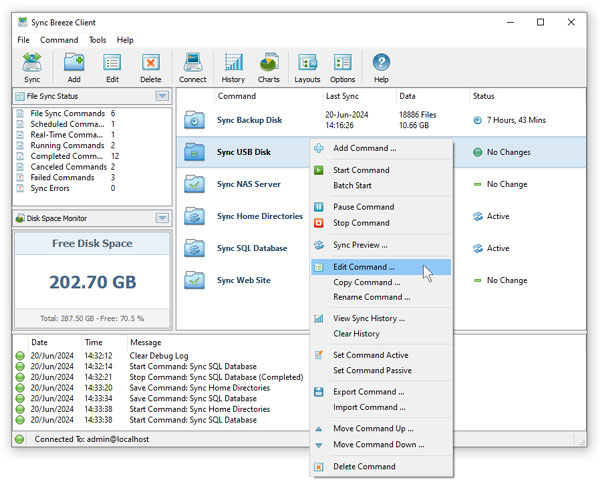600x482 pixels.
Task: Click the Sync SQL Database folder icon
Action: pyautogui.click(x=194, y=248)
